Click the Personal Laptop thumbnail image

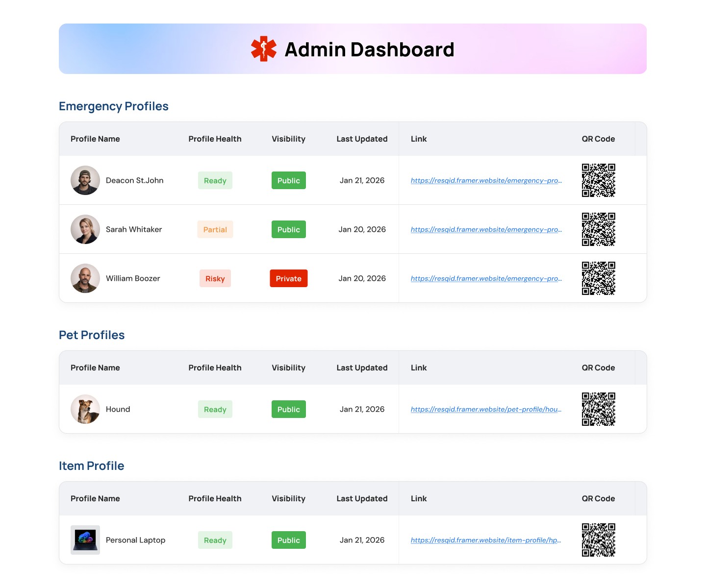85,539
